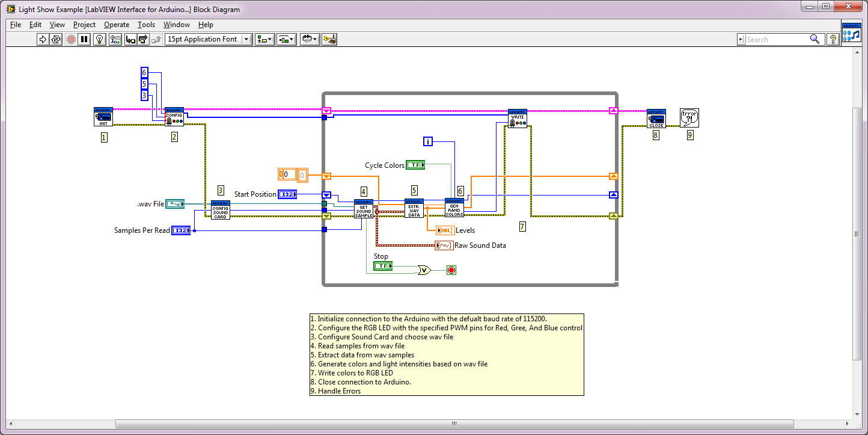Open the Edit menu
868x435 pixels.
point(35,25)
